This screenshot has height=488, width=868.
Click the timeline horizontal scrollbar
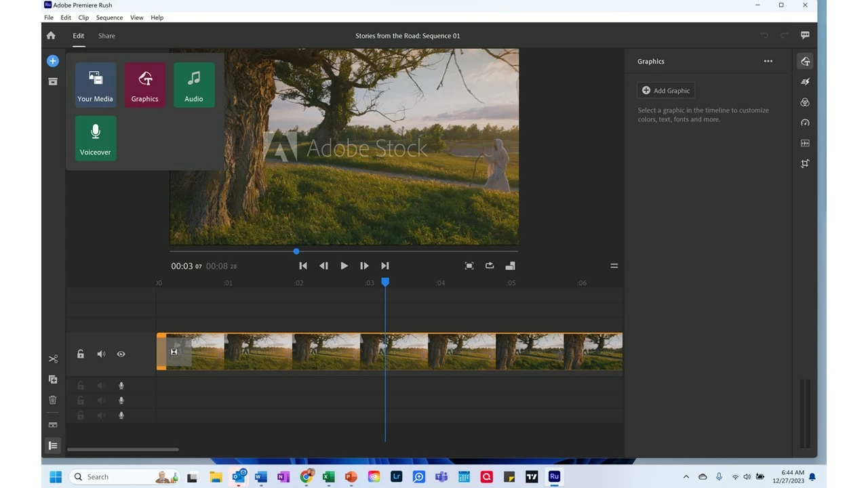pyautogui.click(x=123, y=449)
